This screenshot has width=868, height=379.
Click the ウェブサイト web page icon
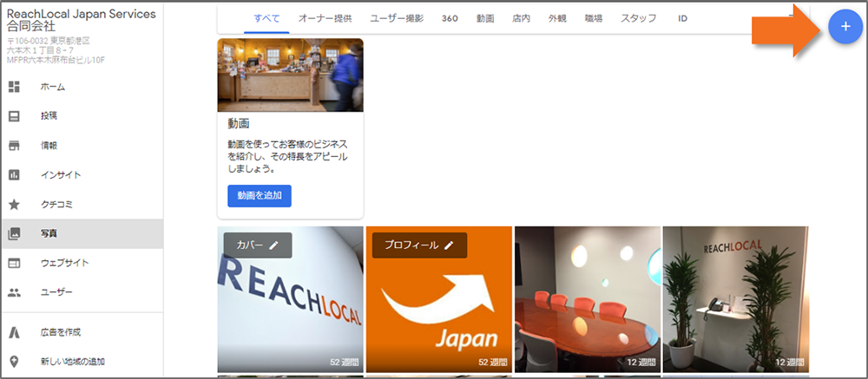[15, 263]
